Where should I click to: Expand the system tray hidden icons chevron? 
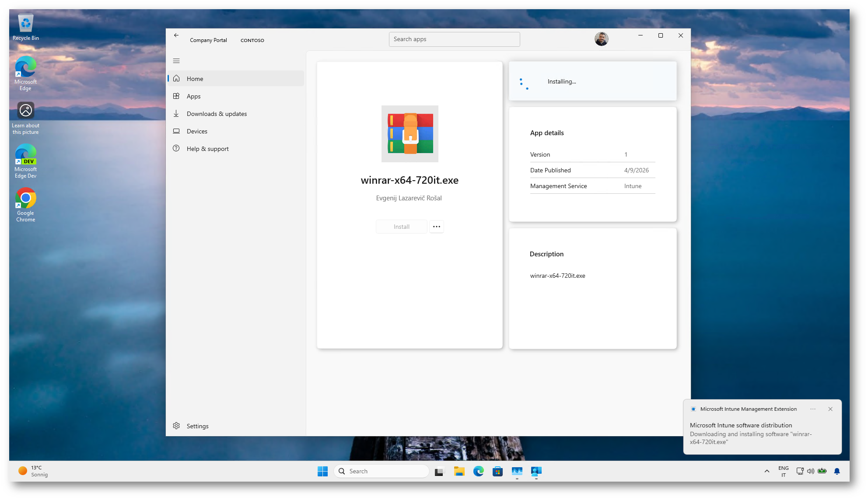(766, 471)
